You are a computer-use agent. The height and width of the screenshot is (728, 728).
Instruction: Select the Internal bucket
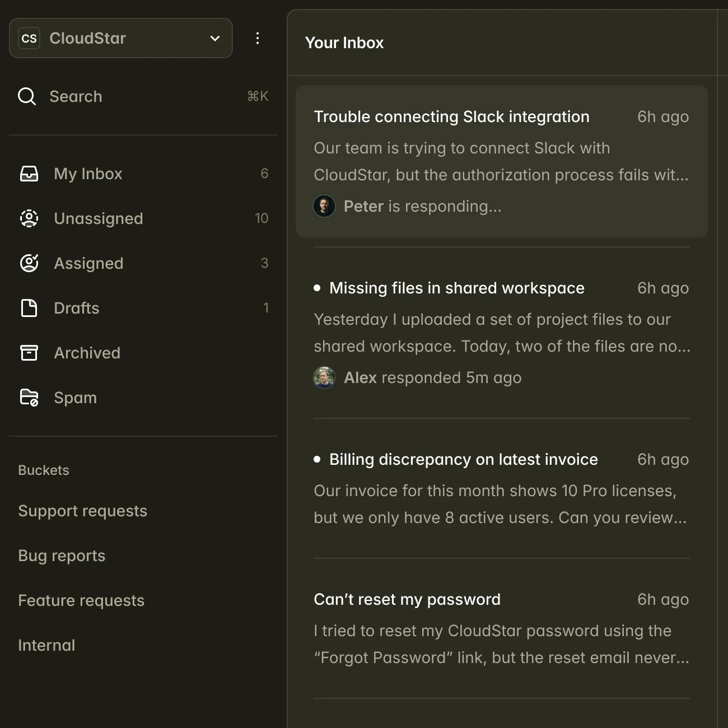(x=46, y=645)
